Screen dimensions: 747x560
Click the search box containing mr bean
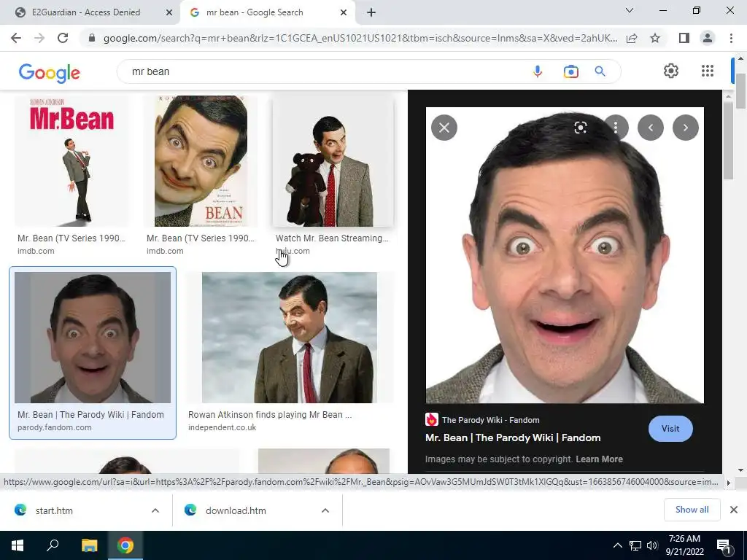324,71
